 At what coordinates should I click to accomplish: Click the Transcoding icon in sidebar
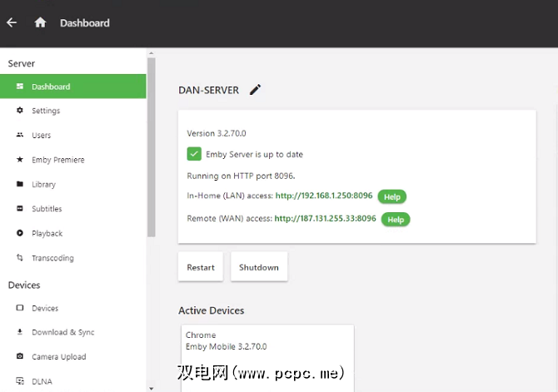[20, 258]
